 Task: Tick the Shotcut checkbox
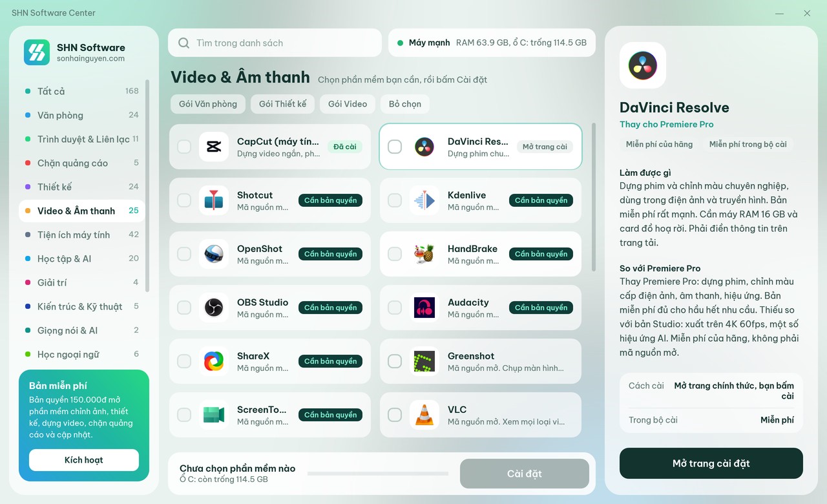184,200
